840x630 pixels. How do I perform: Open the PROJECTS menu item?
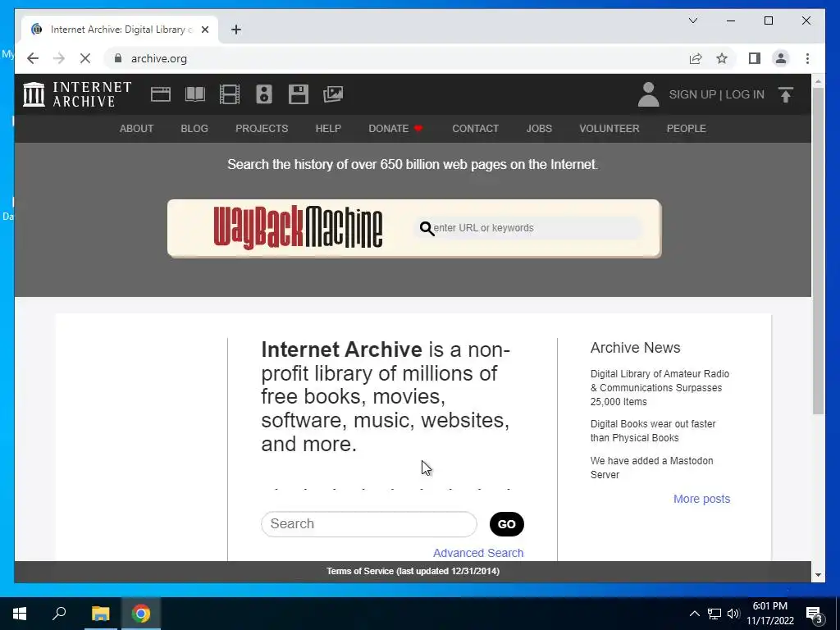tap(262, 129)
